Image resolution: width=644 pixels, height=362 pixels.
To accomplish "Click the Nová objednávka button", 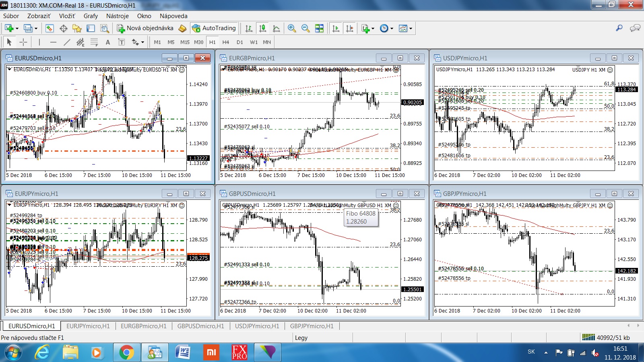I will point(145,28).
